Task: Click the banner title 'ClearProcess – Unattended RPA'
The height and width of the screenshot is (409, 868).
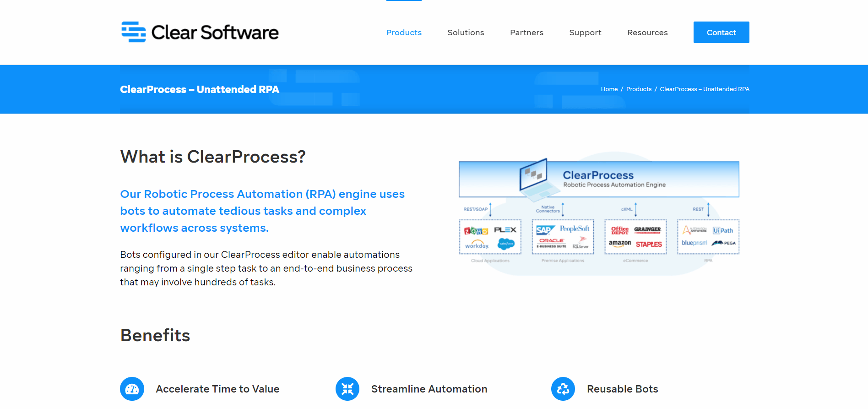Action: tap(200, 89)
